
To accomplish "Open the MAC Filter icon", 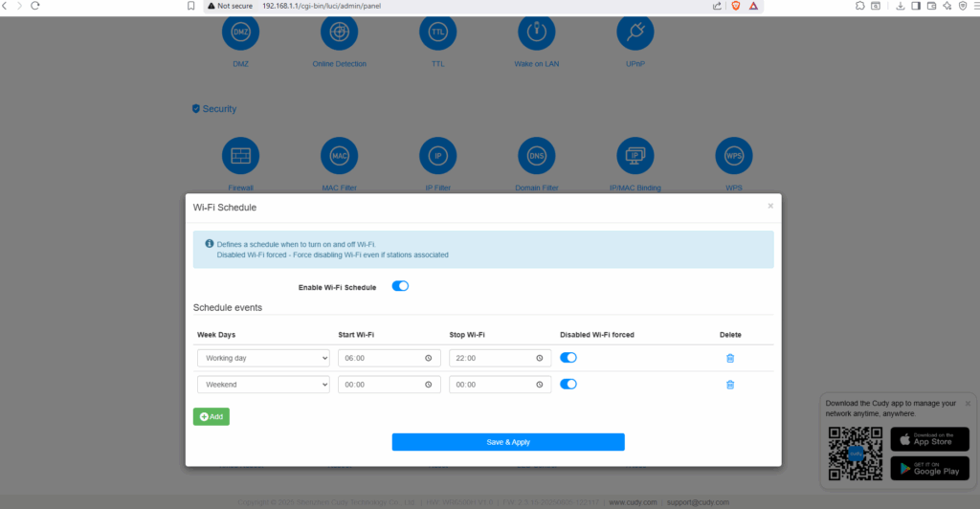I will pyautogui.click(x=340, y=156).
